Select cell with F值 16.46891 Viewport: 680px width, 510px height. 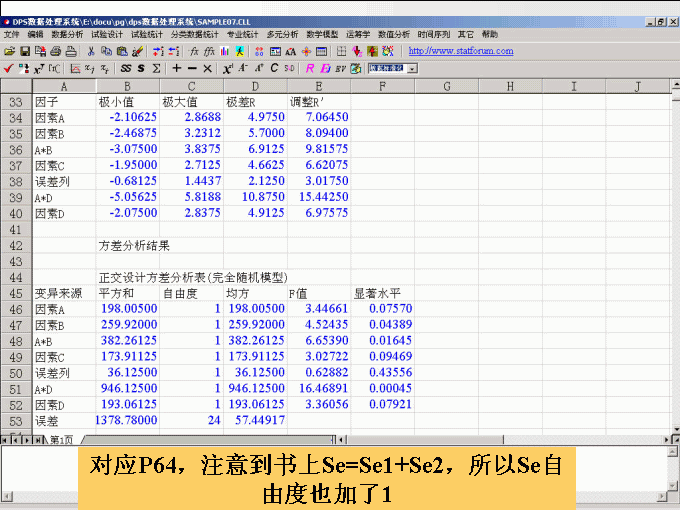coord(318,389)
